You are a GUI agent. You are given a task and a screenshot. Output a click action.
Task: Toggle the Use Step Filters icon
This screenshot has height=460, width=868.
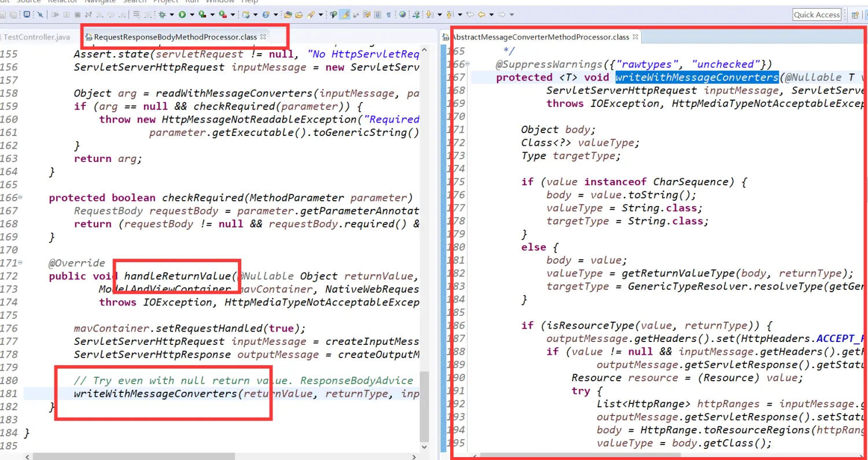tap(148, 14)
